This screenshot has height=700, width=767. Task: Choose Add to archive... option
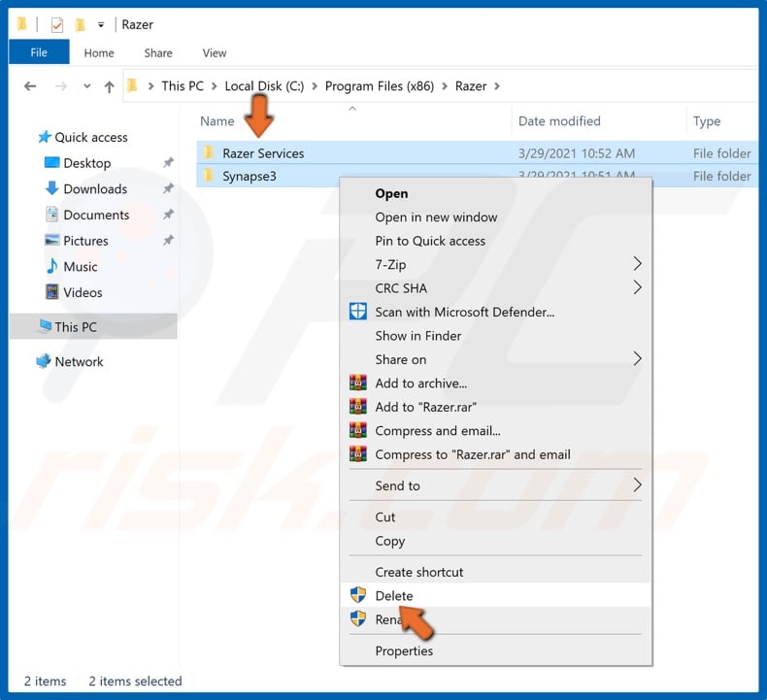[x=495, y=383]
